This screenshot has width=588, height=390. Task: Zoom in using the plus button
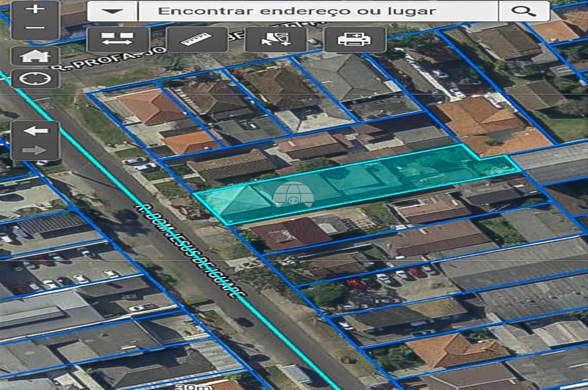[35, 9]
